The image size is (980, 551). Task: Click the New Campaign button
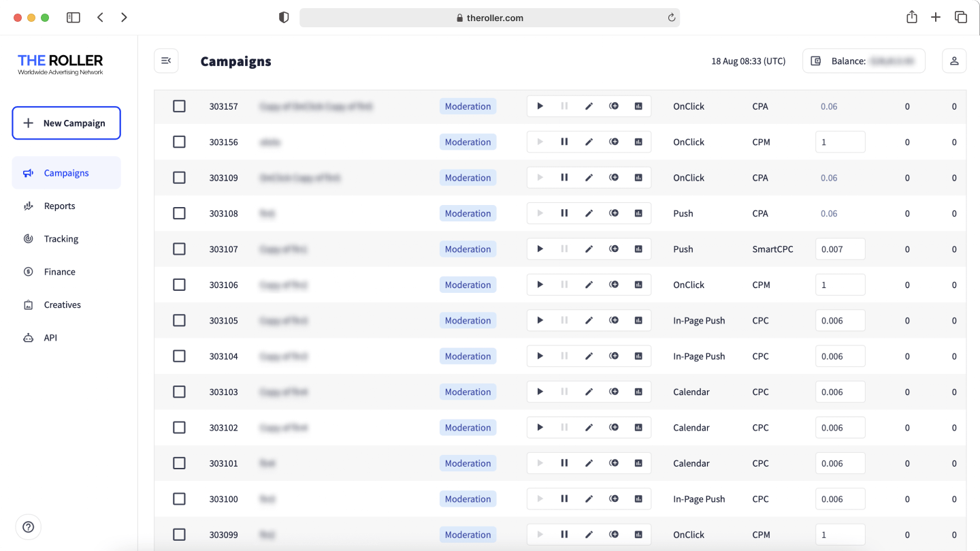[x=66, y=123]
